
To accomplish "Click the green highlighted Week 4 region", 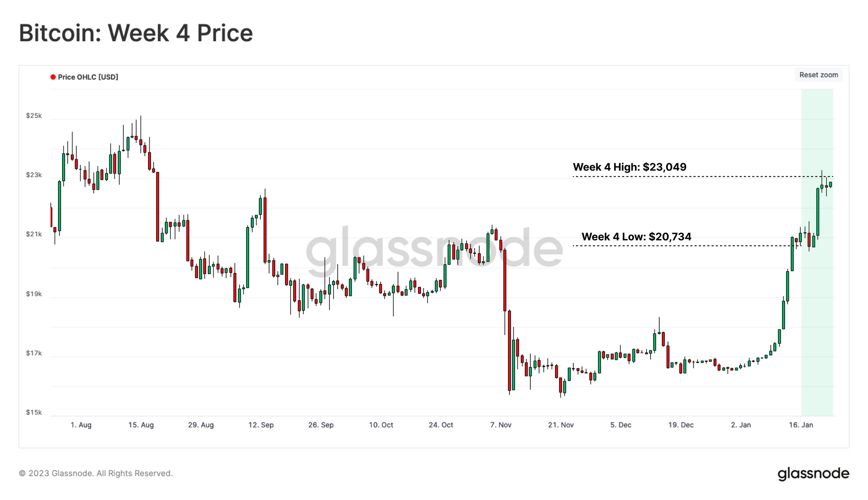I will point(817,304).
